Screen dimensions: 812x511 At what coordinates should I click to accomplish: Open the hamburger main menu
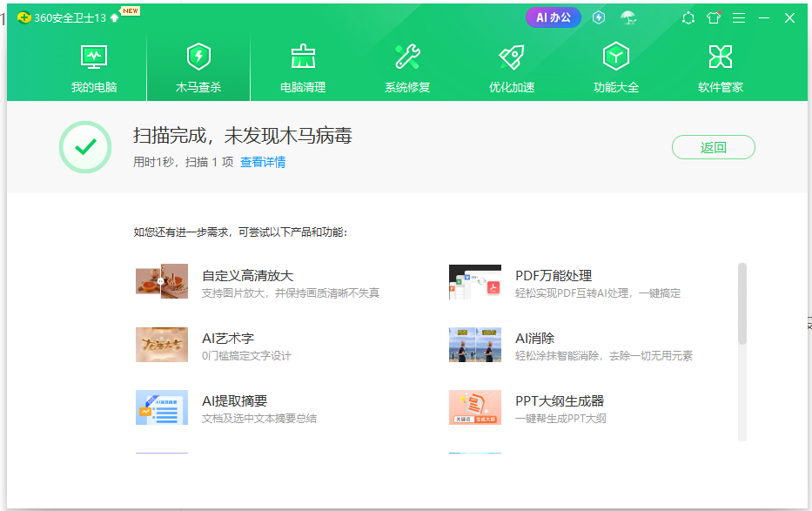(739, 18)
